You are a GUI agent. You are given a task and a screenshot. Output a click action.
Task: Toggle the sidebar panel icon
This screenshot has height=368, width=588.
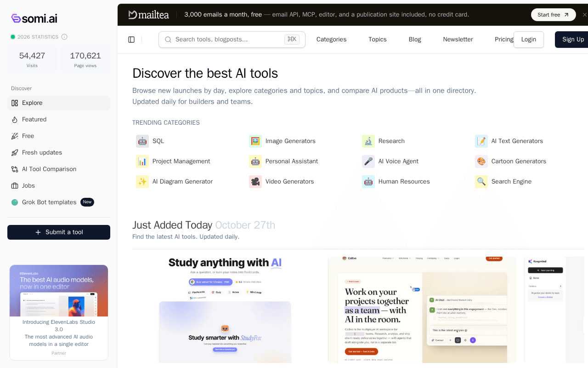click(131, 40)
